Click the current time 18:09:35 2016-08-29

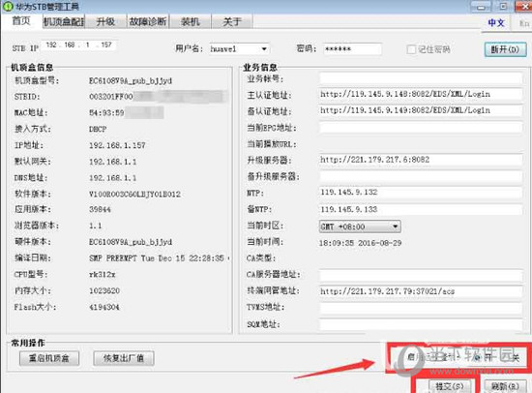click(360, 243)
